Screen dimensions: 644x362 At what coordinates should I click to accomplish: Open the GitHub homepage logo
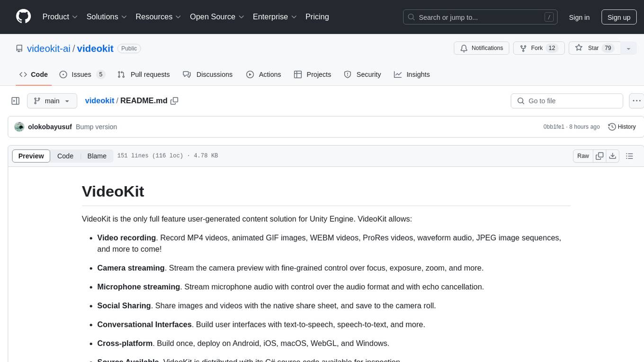(23, 17)
